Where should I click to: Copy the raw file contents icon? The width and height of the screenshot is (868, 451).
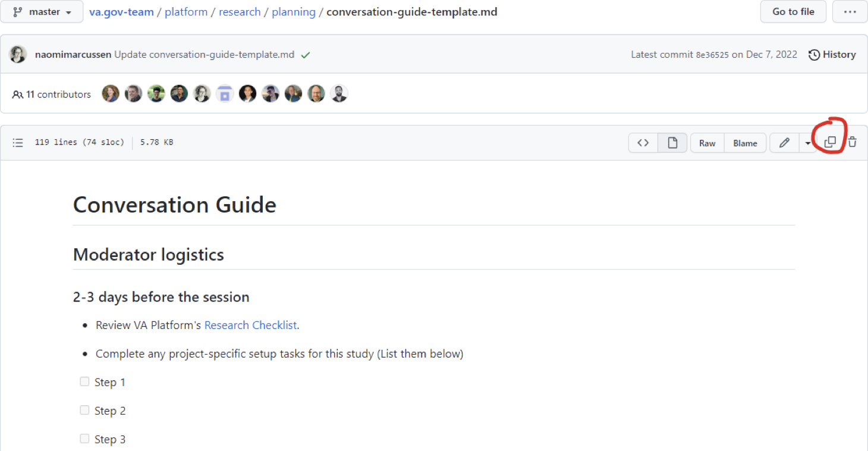coord(829,142)
